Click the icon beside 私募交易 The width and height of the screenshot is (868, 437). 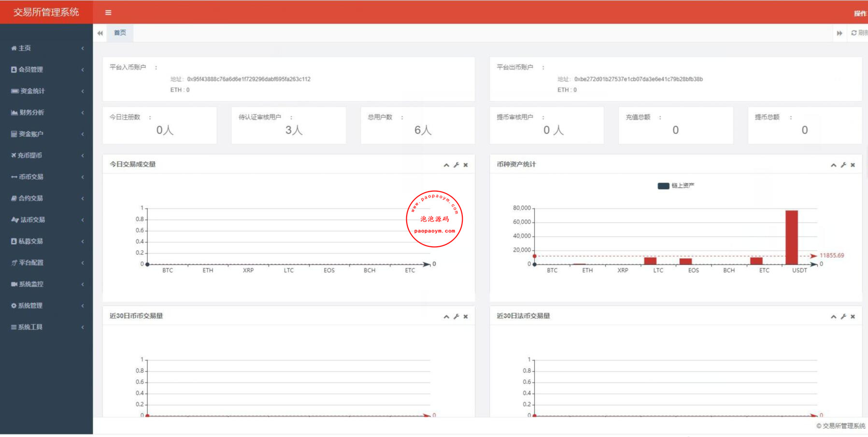coord(14,241)
